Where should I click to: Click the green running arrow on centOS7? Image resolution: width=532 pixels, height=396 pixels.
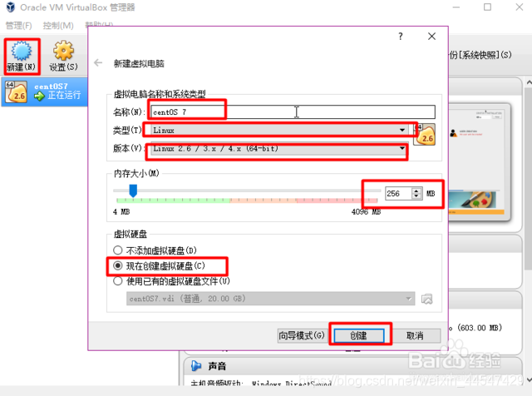click(39, 97)
